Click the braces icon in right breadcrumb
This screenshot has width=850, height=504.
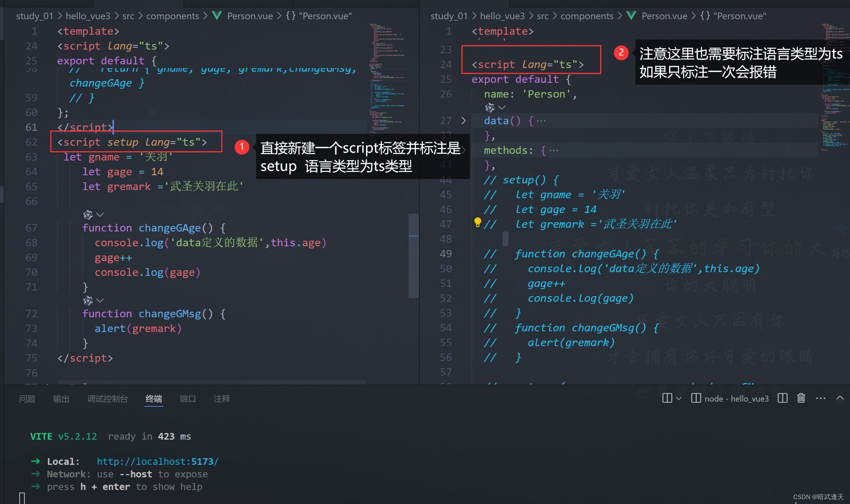705,16
